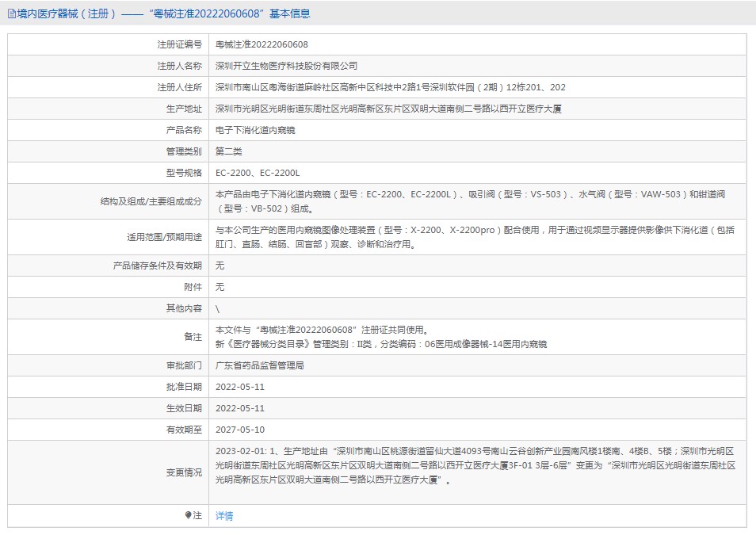The height and width of the screenshot is (535, 756).
Task: Click the model value EC-2200、EC-2200L
Action: click(x=258, y=173)
